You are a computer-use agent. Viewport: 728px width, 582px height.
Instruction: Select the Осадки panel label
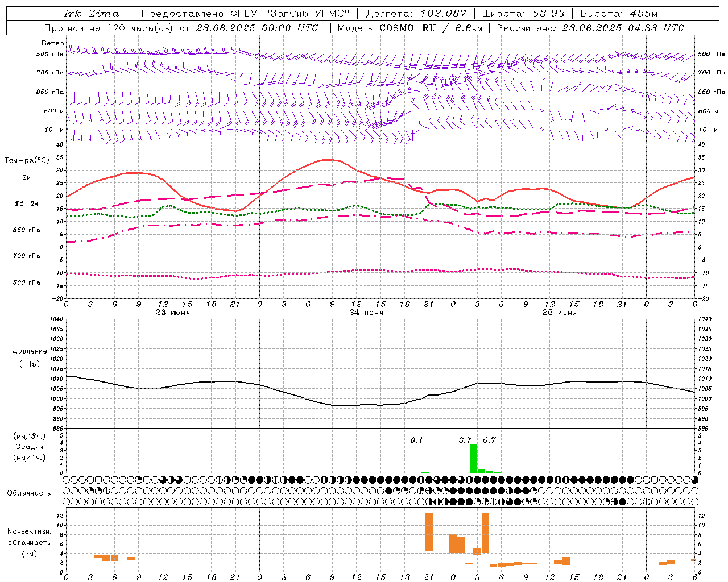click(30, 447)
